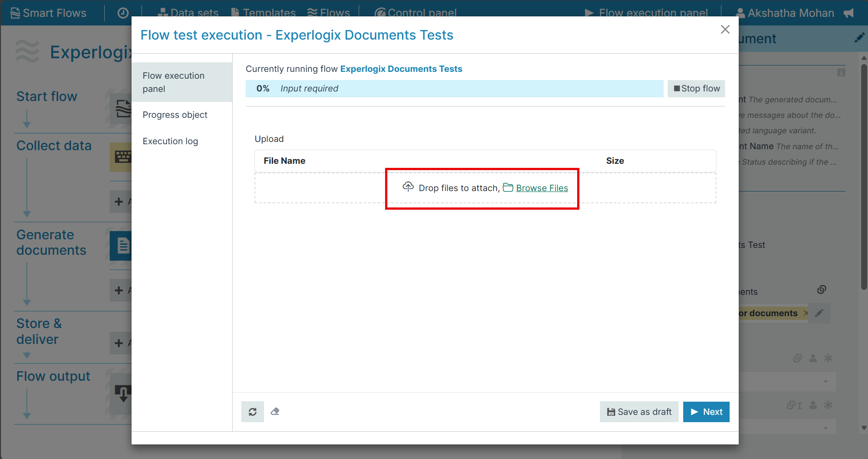Close the Flow test execution dialog
This screenshot has width=868, height=459.
(x=725, y=30)
